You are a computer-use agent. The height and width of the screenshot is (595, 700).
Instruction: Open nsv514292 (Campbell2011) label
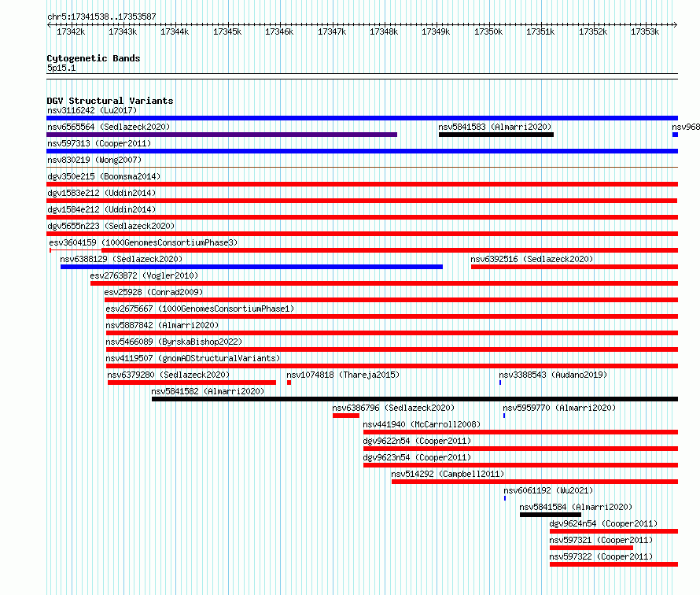pos(448,474)
